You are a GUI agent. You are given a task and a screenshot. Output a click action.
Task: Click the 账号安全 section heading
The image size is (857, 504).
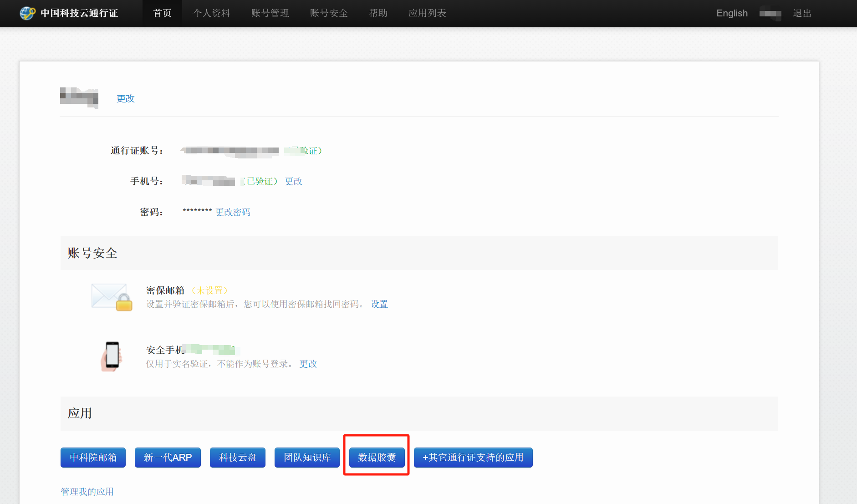(x=92, y=253)
